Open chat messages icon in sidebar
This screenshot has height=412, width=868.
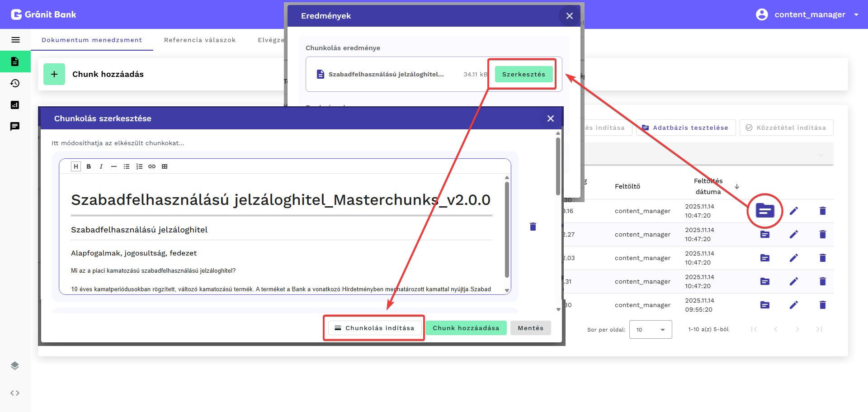(x=15, y=126)
